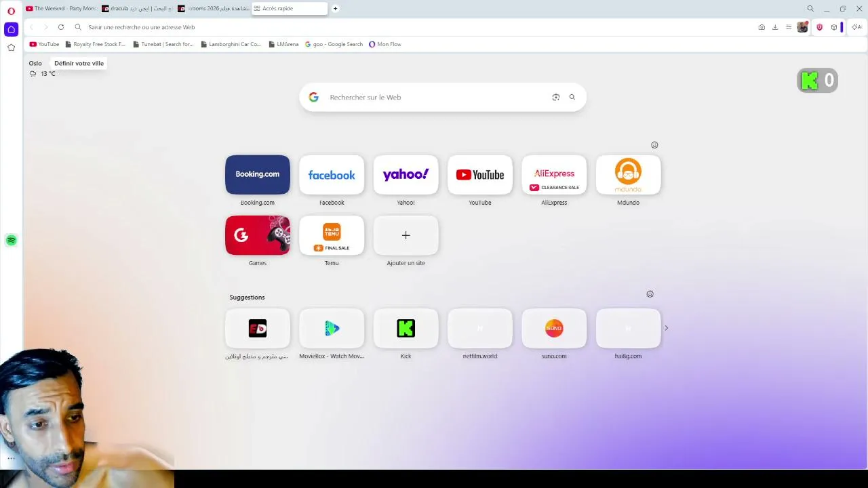868x488 pixels.
Task: Open Mdundo speed dial tile
Action: click(x=628, y=175)
